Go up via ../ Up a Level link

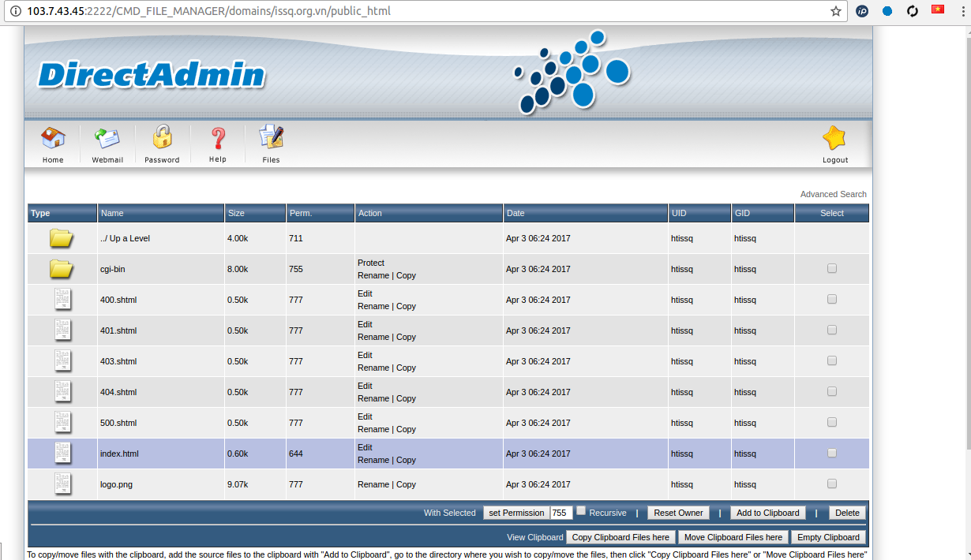(125, 238)
